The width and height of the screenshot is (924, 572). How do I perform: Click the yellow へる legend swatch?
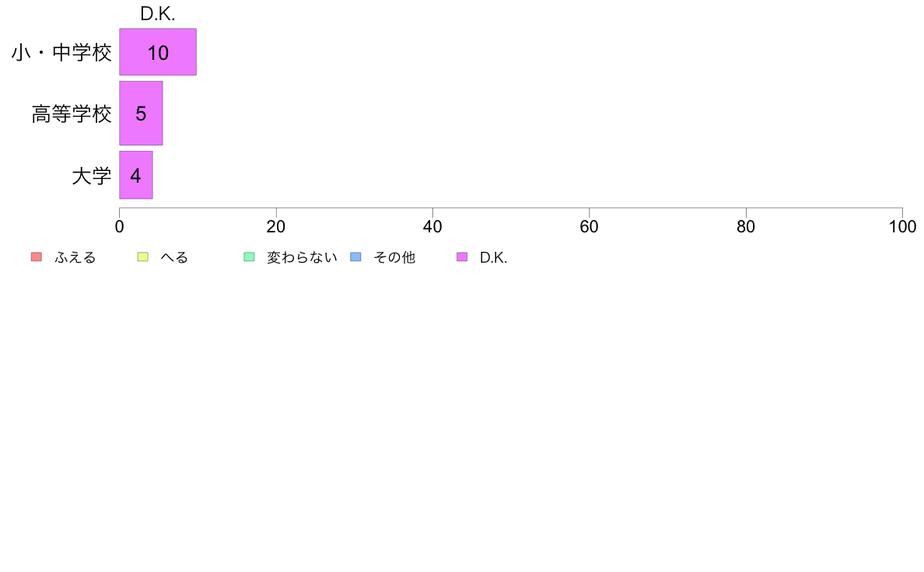[142, 256]
